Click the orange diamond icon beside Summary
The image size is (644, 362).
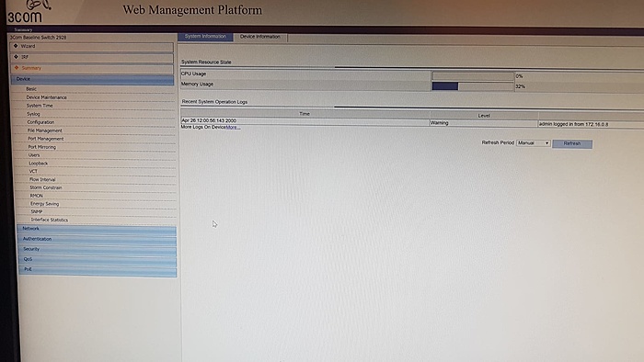[17, 68]
